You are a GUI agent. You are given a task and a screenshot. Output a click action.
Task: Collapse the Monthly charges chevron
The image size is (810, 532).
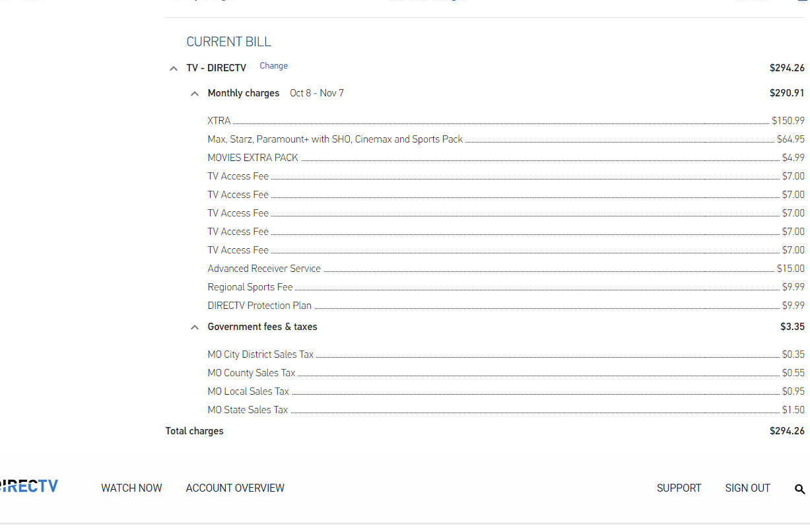click(195, 94)
